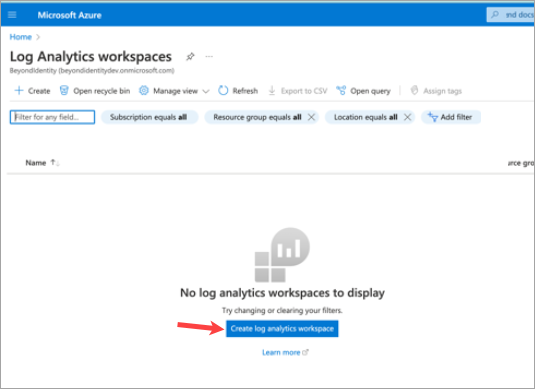
Task: Open the ellipsis more options menu
Action: pos(209,56)
